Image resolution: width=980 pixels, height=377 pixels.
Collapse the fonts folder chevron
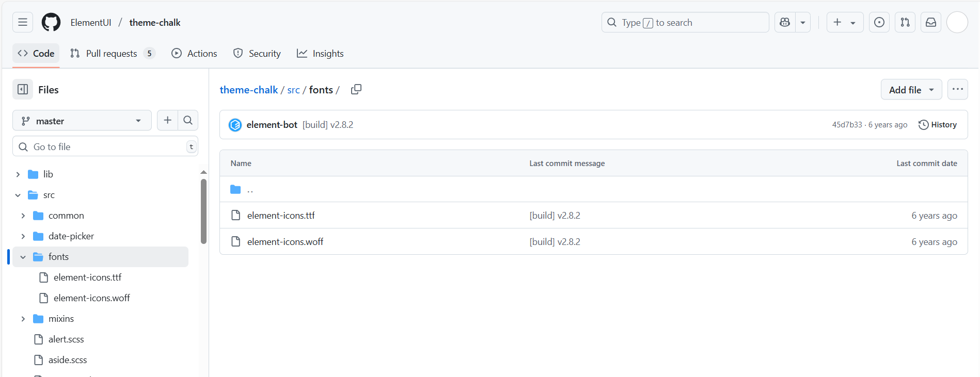point(23,257)
